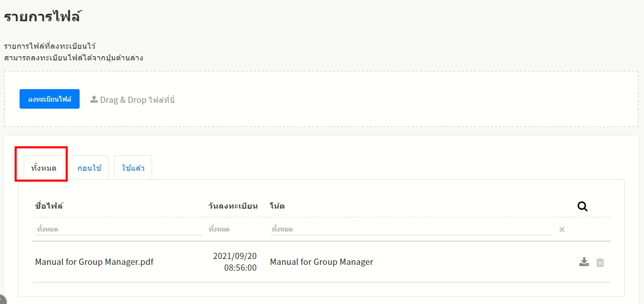Click the Drag & Drop ไฟล์ที่นี่ text

click(137, 100)
